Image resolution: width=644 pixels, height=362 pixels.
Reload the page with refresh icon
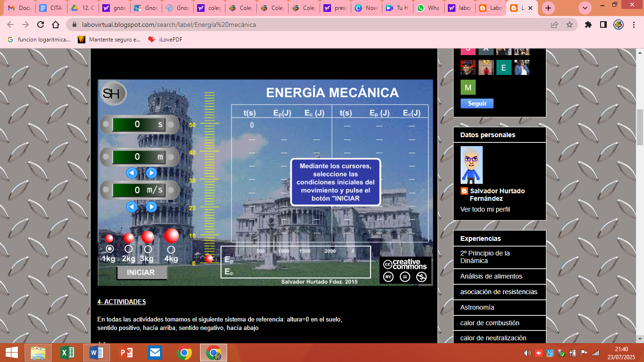[41, 25]
